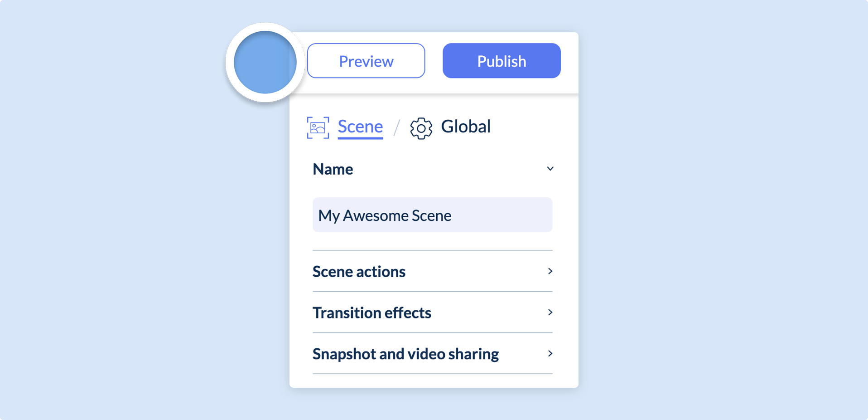Collapse the Name section chevron

550,169
